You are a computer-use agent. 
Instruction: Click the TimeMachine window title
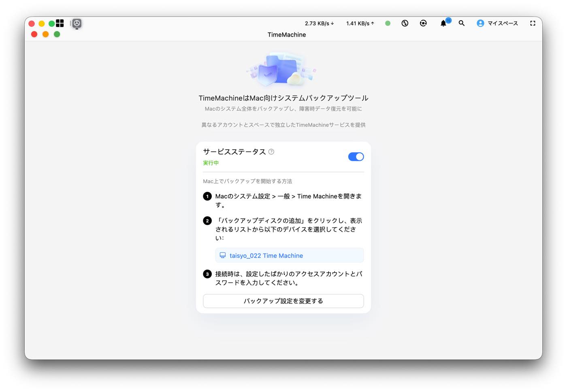click(287, 35)
